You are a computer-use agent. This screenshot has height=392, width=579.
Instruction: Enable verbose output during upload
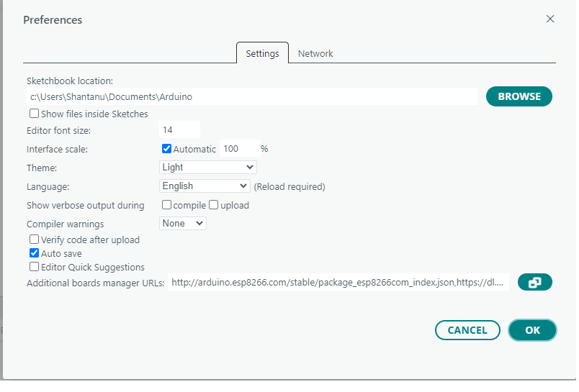(x=213, y=205)
